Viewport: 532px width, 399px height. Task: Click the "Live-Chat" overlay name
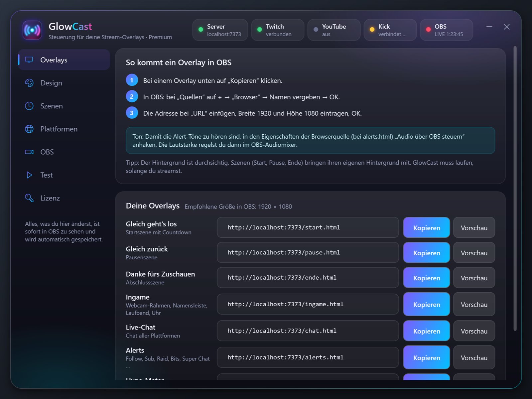click(141, 327)
